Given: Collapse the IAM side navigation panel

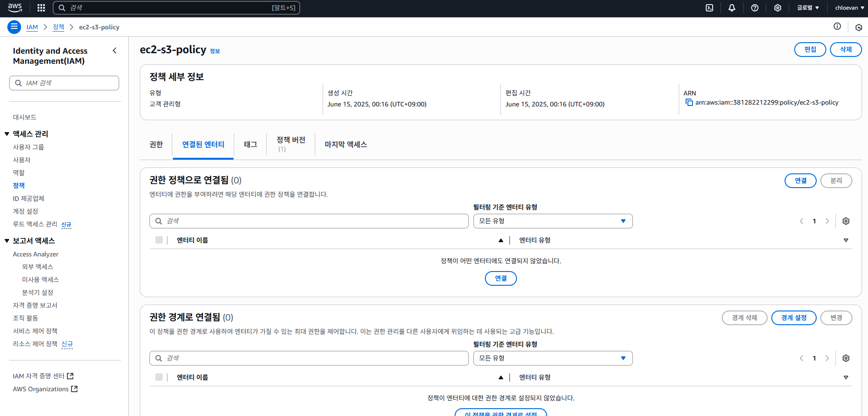Looking at the screenshot, I should tap(115, 51).
